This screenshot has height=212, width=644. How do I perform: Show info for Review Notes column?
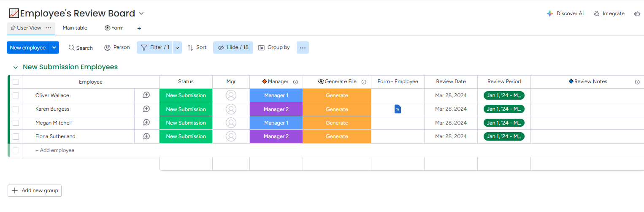point(637,82)
